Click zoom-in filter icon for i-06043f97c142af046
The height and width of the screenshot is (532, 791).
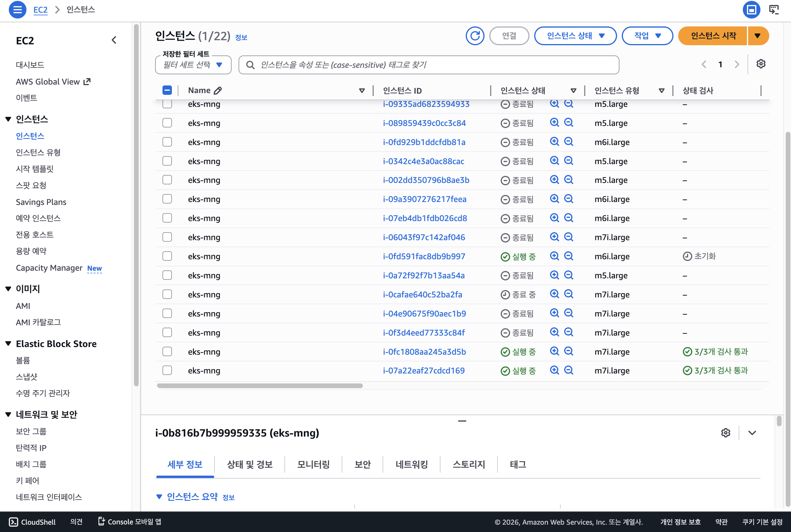pyautogui.click(x=554, y=237)
